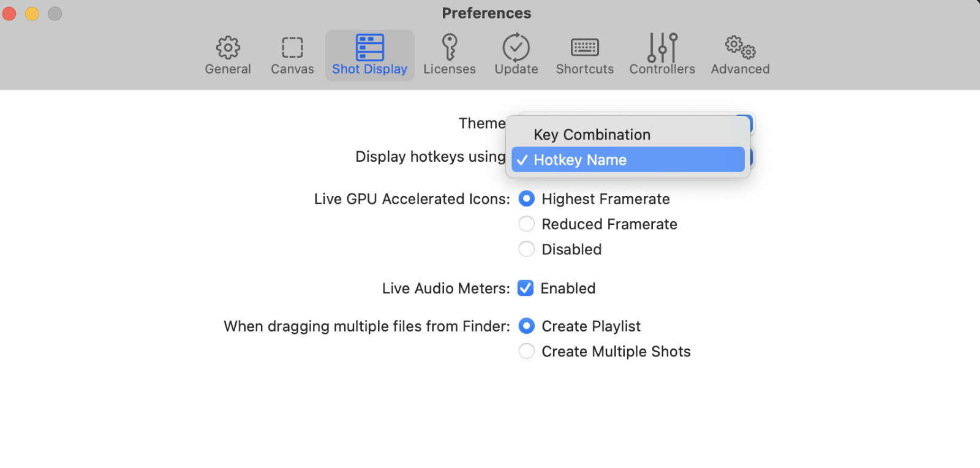Open the Canvas preferences pane
This screenshot has width=980, height=468.
[292, 56]
